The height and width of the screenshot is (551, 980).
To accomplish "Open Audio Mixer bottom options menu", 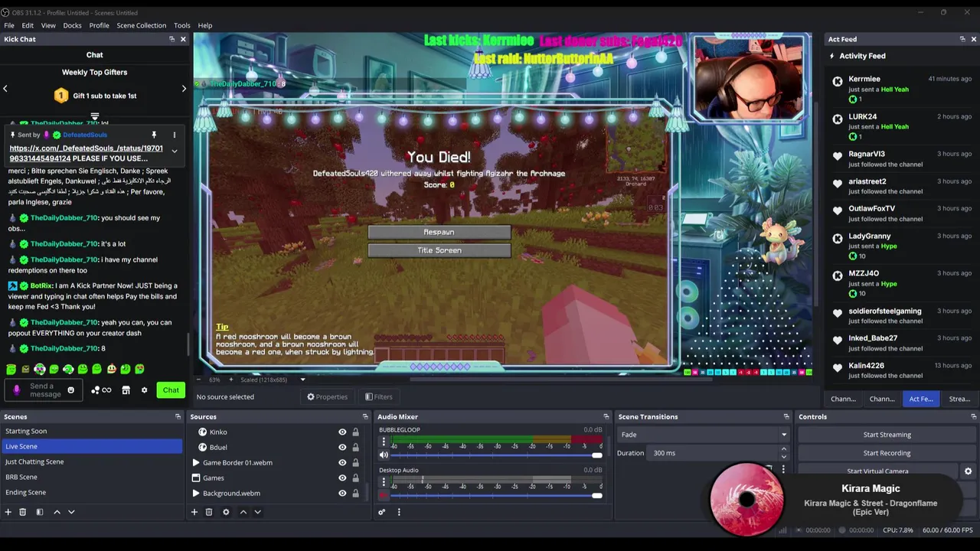I will click(x=399, y=512).
